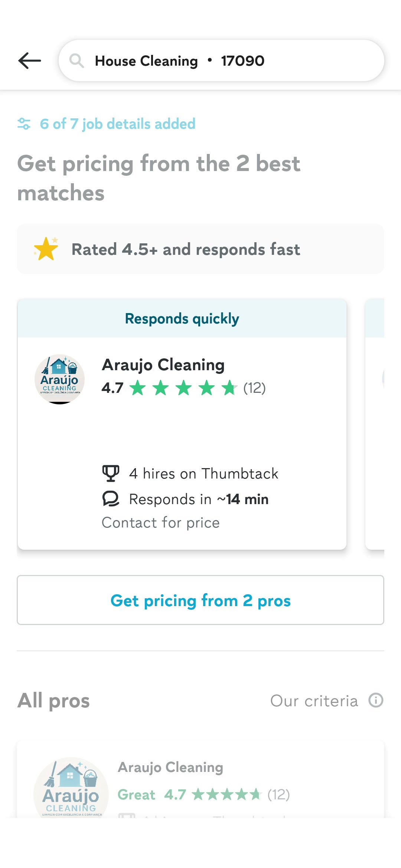This screenshot has width=401, height=868.
Task: Select the Araujo Cleaning name in match card
Action: [x=163, y=365]
